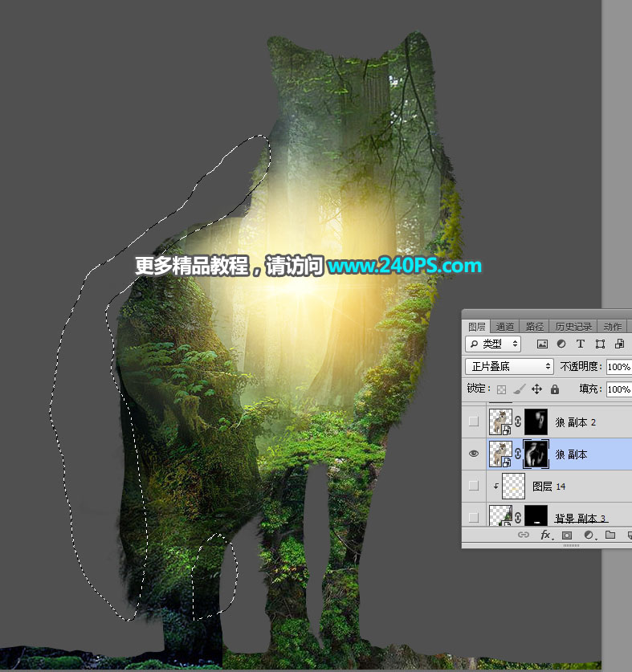Select the 狼 副本 2 layer mask thumbnail
632x672 pixels.
pyautogui.click(x=536, y=422)
